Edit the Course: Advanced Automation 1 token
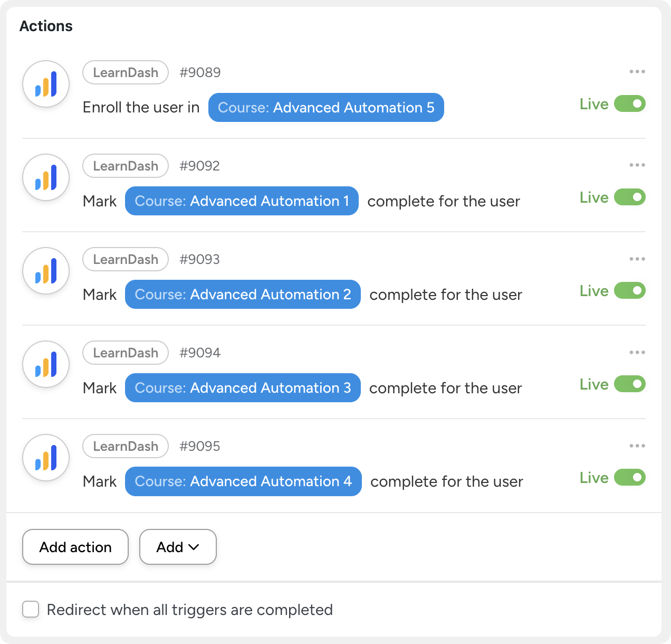671x644 pixels. point(242,201)
